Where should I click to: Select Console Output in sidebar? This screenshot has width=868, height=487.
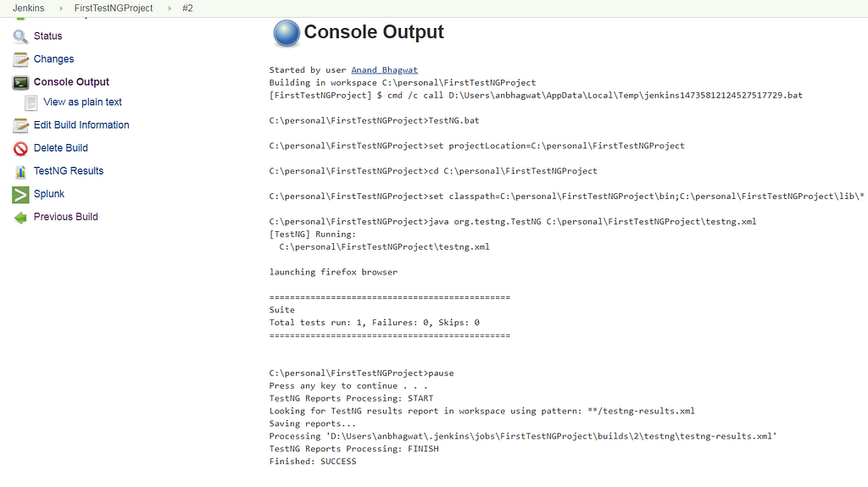[x=71, y=82]
